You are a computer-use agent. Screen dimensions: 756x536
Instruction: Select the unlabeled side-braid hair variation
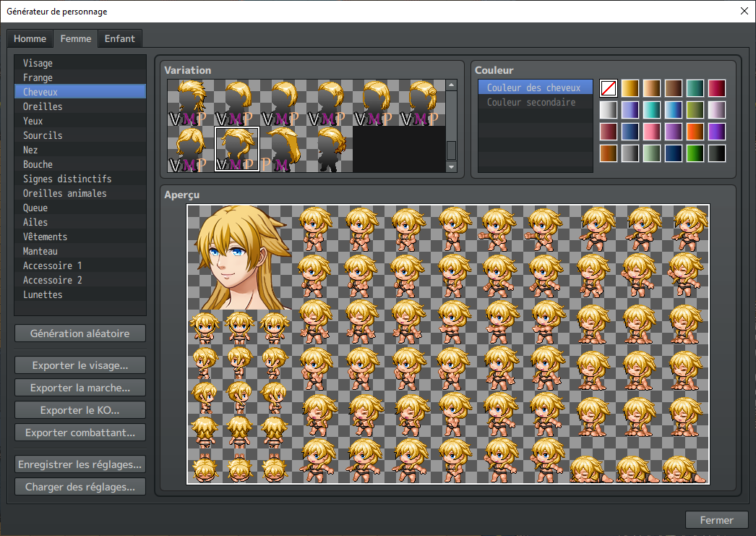click(330, 149)
